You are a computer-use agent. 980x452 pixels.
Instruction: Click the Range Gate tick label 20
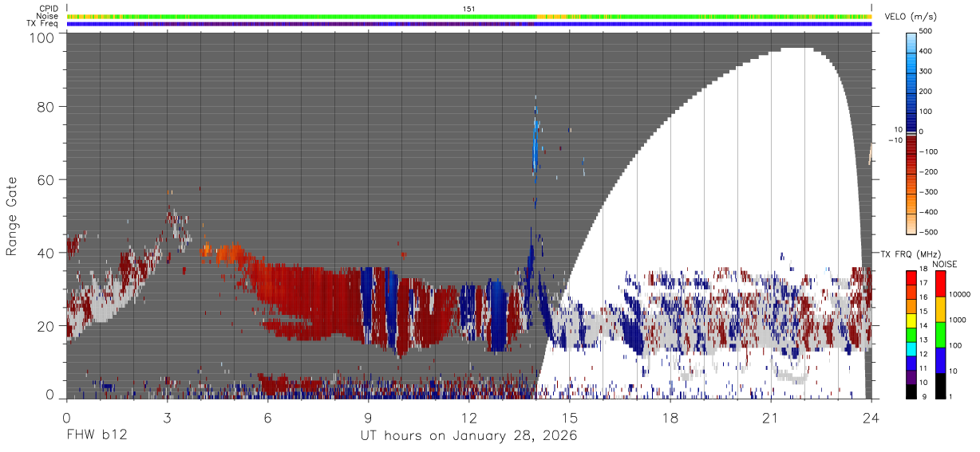(x=46, y=326)
